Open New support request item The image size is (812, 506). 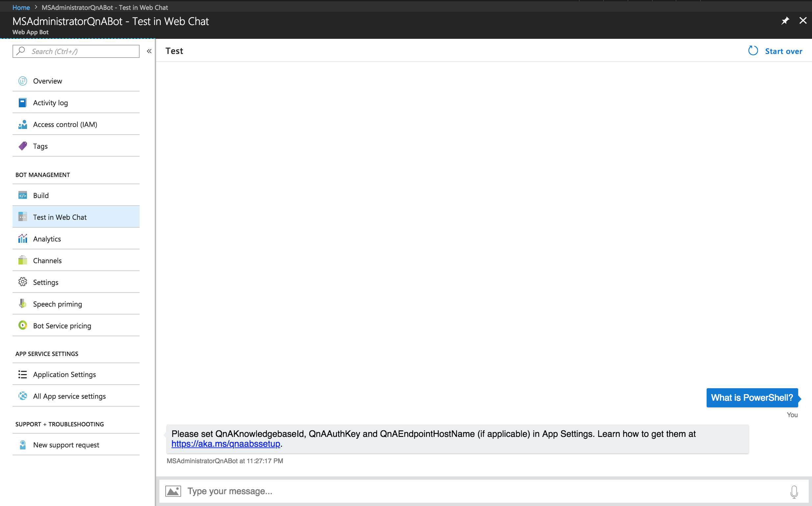coord(76,445)
